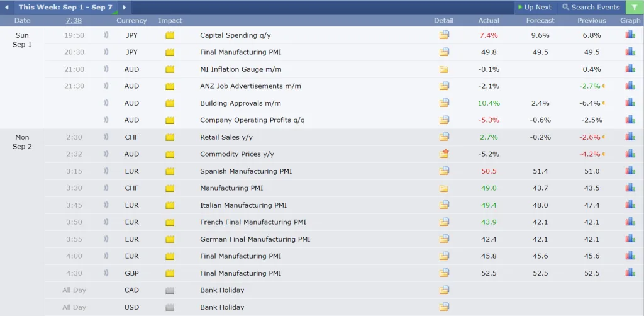Image resolution: width=644 pixels, height=316 pixels.
Task: Open graph for Capital Spending q/y
Action: tap(630, 35)
